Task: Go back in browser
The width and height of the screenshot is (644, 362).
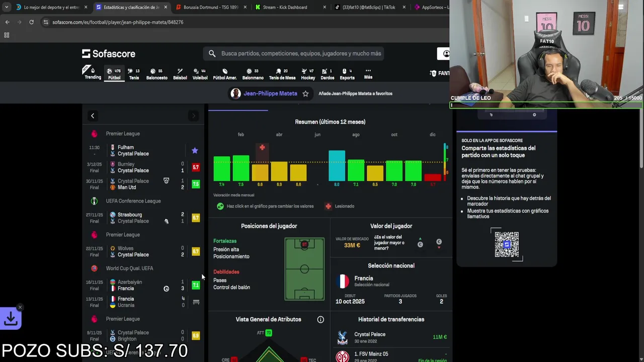Action: 7,22
